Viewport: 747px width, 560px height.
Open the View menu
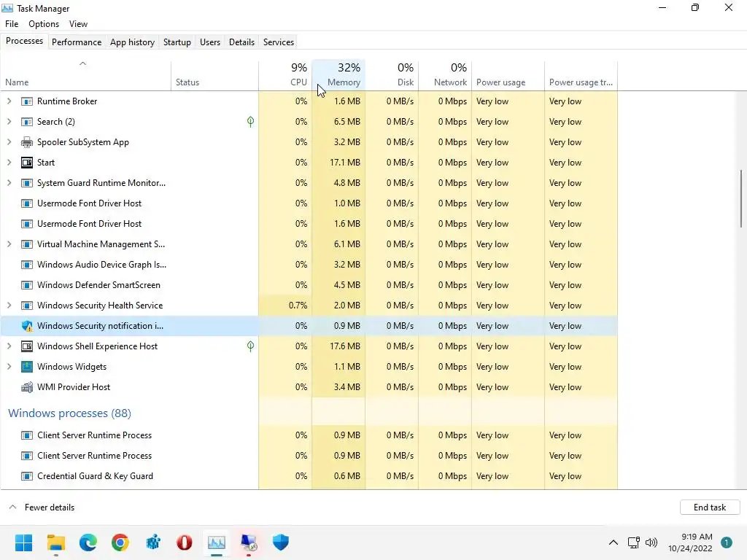click(x=78, y=24)
